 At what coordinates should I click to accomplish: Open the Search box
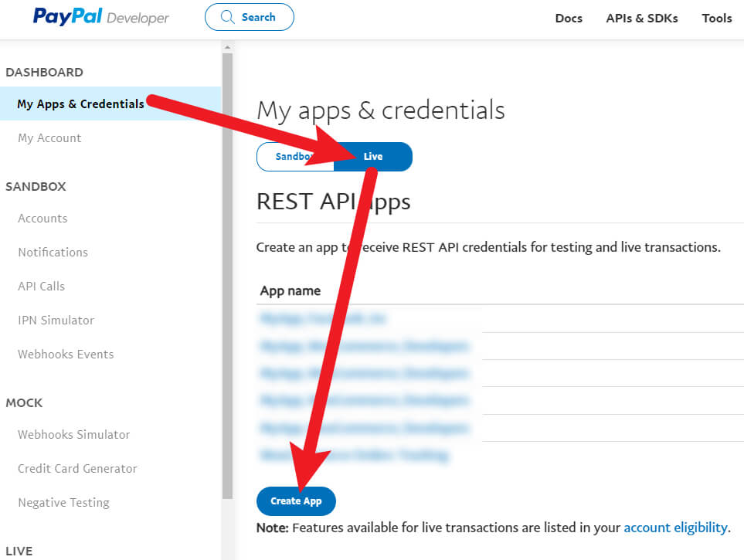[x=249, y=17]
